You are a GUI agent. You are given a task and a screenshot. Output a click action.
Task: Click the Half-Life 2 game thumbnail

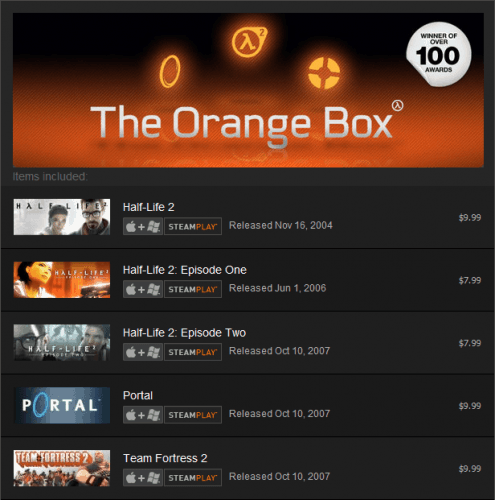[x=62, y=217]
